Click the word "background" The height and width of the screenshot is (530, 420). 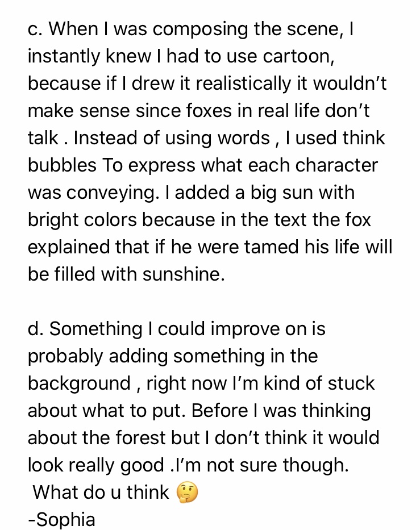[79, 383]
